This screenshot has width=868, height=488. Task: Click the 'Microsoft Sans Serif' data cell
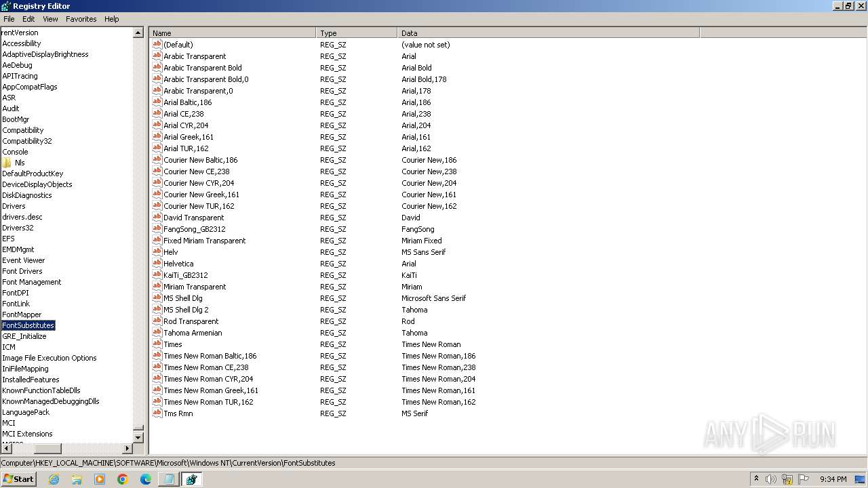click(434, 298)
